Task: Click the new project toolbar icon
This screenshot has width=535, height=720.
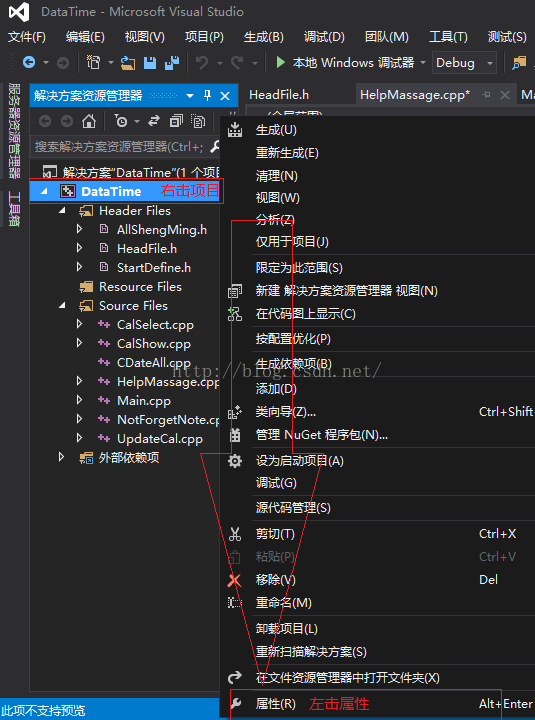Action: (x=94, y=62)
